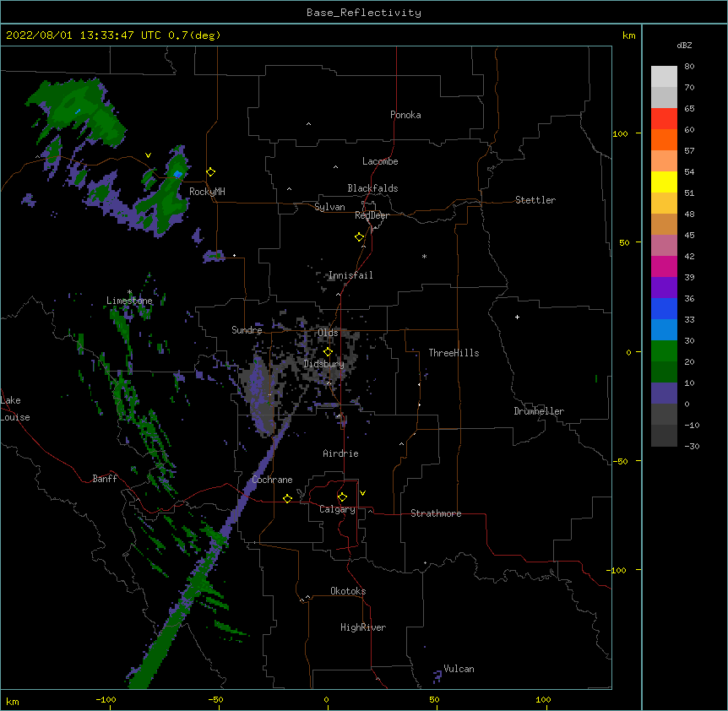Viewport: 728px width, 711px height.
Task: Select the yellow V marker east of Calgary
Action: tap(362, 493)
